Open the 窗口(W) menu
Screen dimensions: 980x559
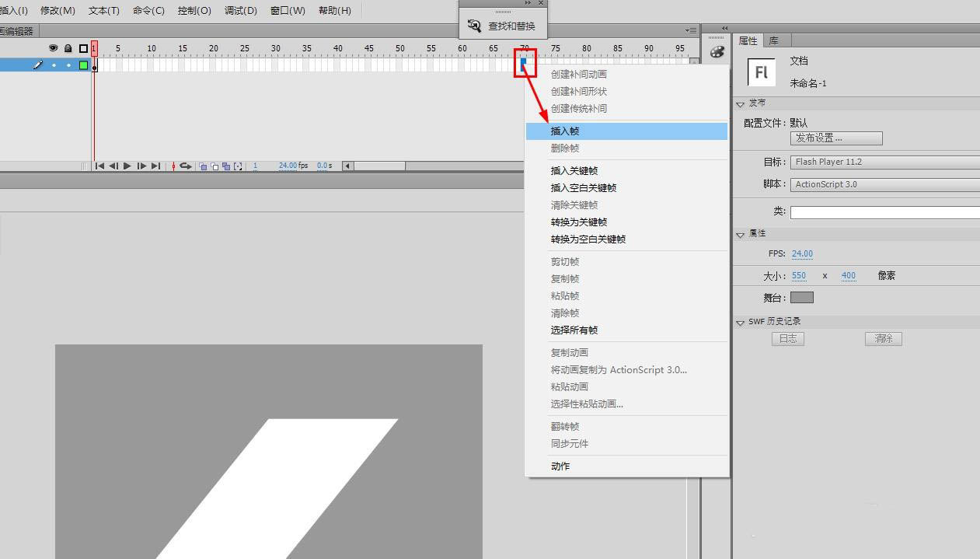coord(288,10)
